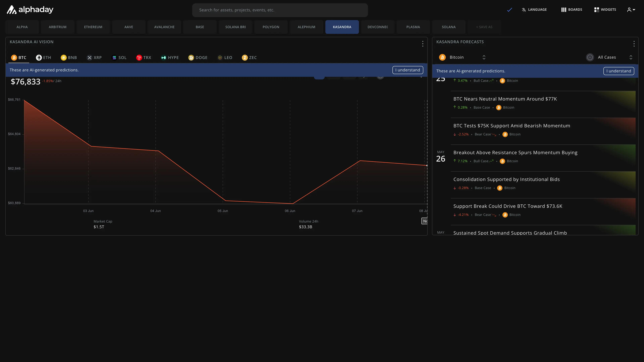Select the TRX coin tab
The width and height of the screenshot is (644, 362).
pos(144,58)
